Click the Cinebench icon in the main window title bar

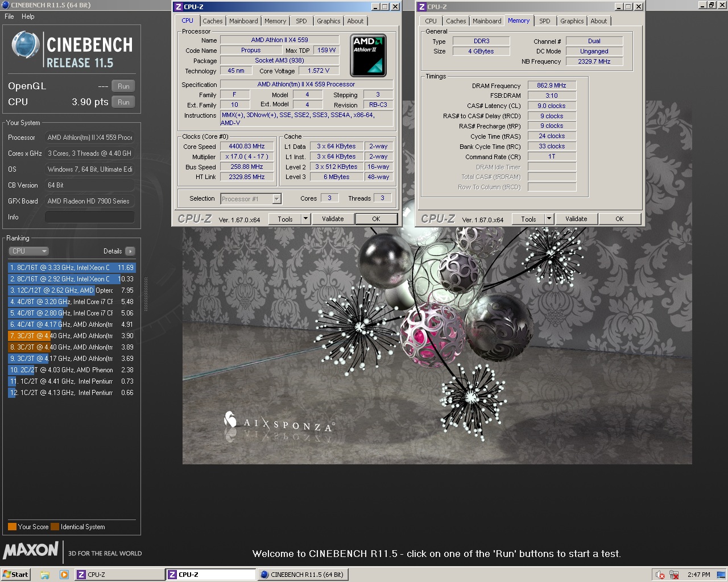click(5, 5)
